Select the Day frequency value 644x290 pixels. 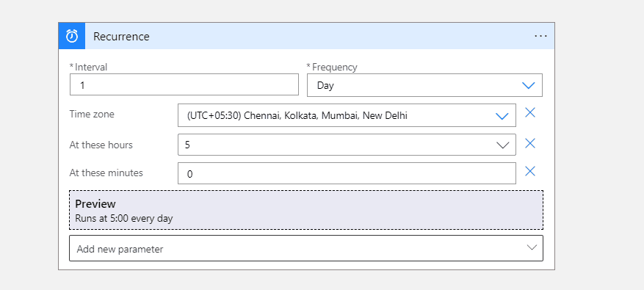[325, 86]
